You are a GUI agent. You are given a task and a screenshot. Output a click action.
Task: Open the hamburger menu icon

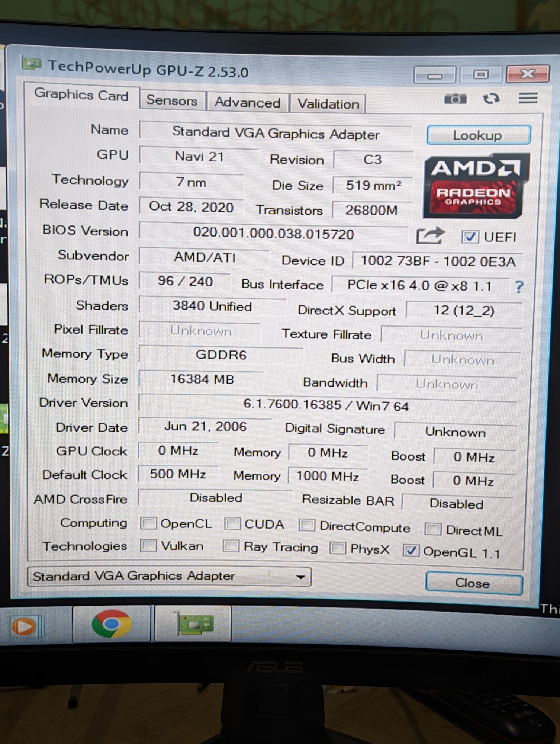[528, 98]
